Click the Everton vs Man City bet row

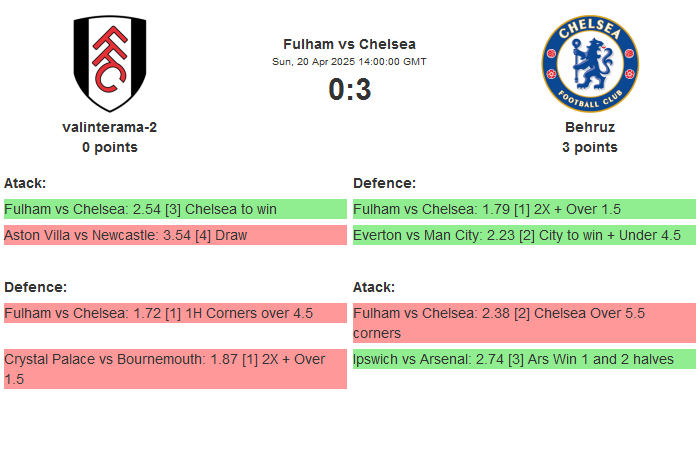[524, 235]
